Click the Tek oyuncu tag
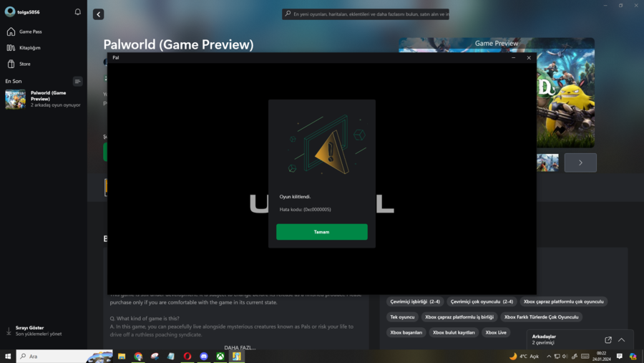 (x=402, y=317)
